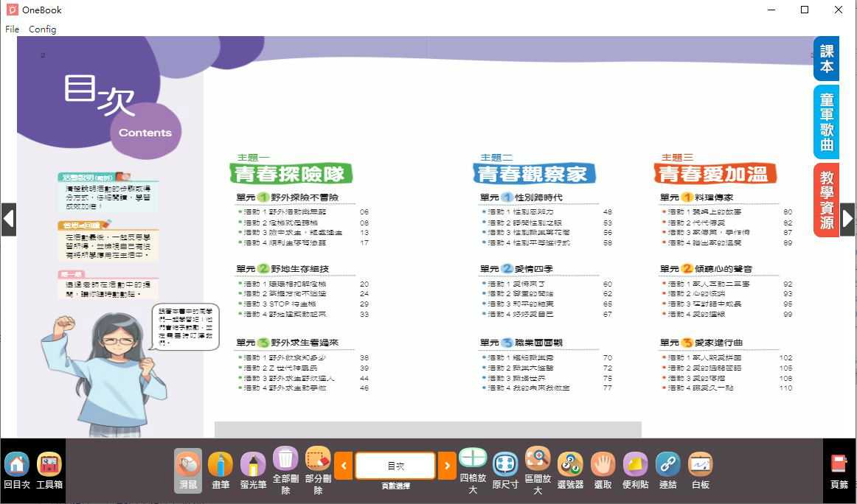Restore 原尺寸 original size
857x504 pixels.
pyautogui.click(x=505, y=471)
